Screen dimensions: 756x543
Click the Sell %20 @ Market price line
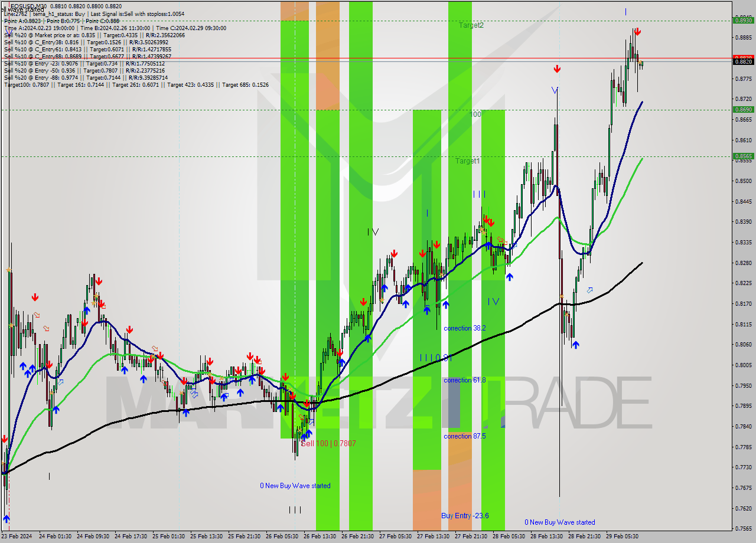click(x=94, y=35)
